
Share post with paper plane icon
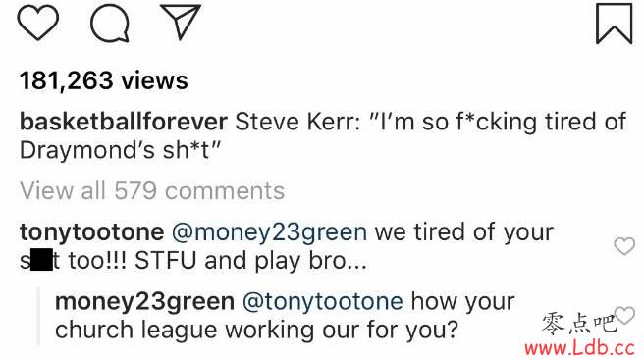click(x=181, y=23)
